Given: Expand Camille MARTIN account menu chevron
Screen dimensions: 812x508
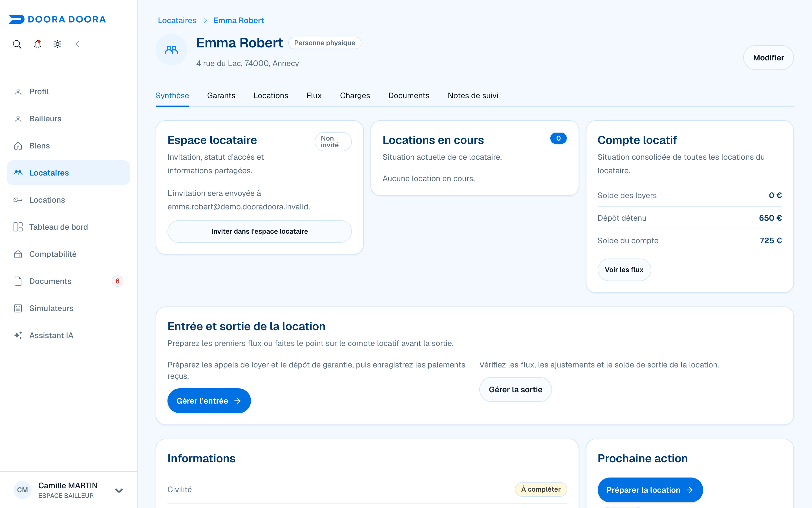Looking at the screenshot, I should [119, 490].
